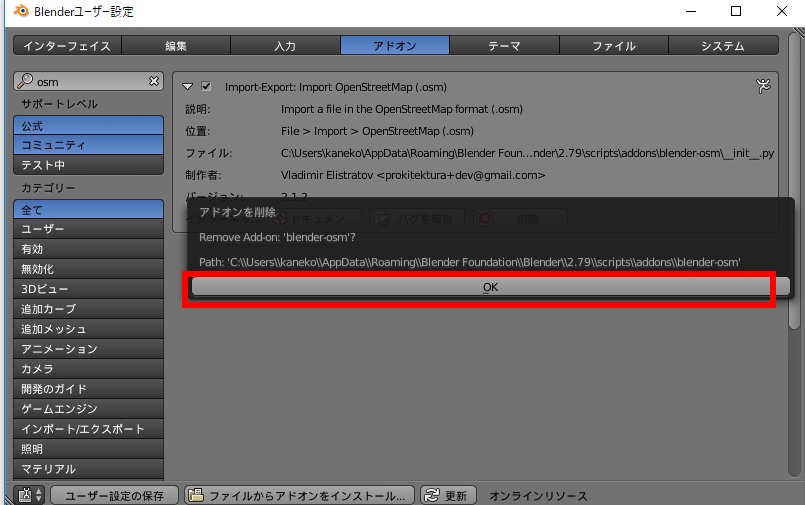The image size is (805, 505).
Task: Click the 更新 refresh button
Action: pyautogui.click(x=448, y=496)
